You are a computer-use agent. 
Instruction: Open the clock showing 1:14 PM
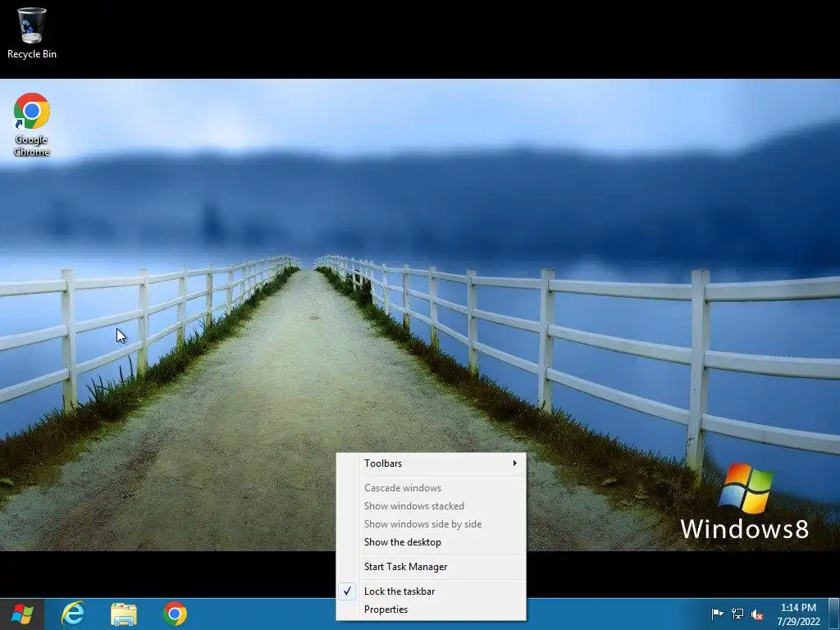click(x=798, y=614)
